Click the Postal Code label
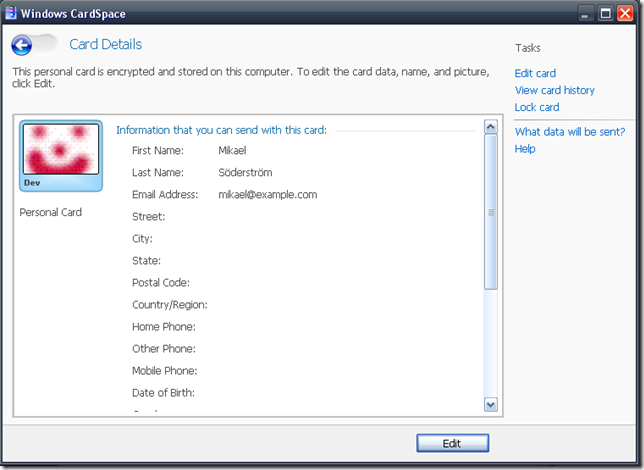Image resolution: width=644 pixels, height=470 pixels. (x=161, y=283)
